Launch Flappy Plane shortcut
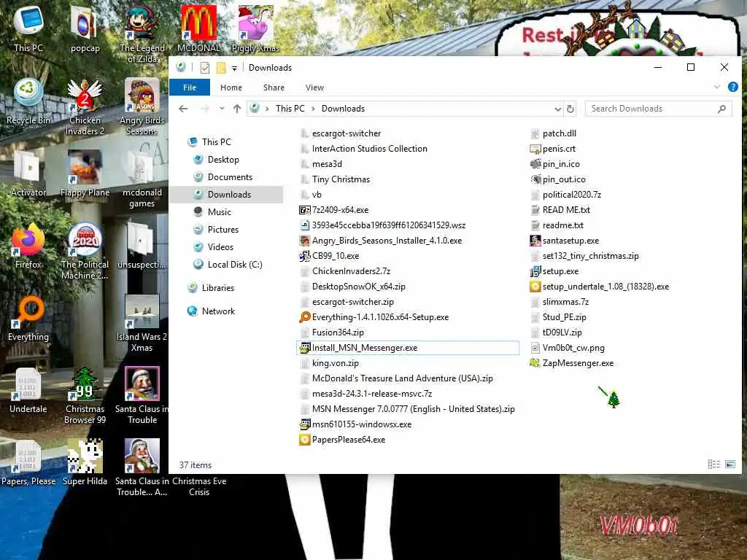This screenshot has height=560, width=747. 85,174
